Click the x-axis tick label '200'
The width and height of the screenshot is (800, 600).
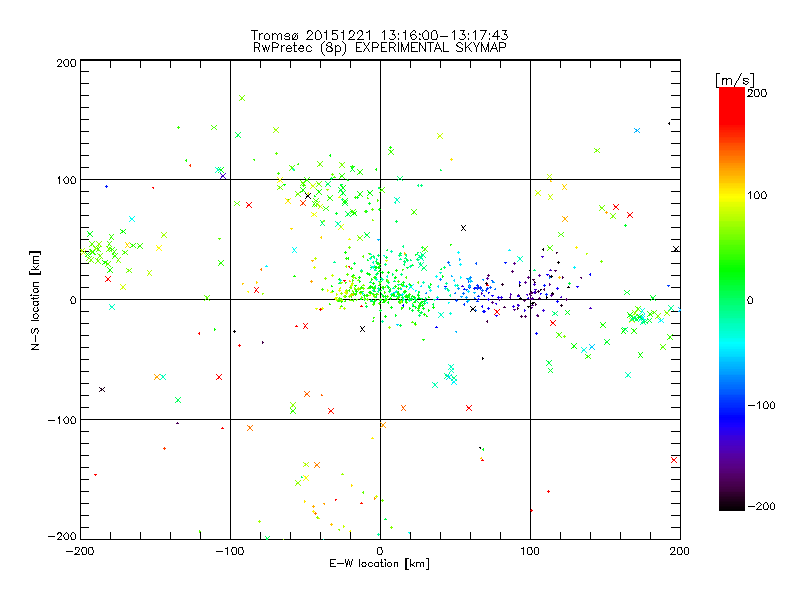coord(680,552)
